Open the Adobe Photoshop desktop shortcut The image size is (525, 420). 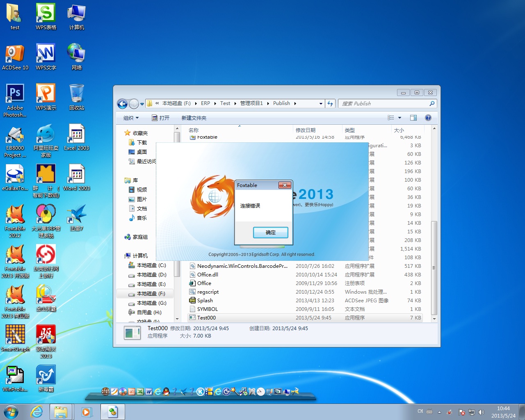[15, 94]
